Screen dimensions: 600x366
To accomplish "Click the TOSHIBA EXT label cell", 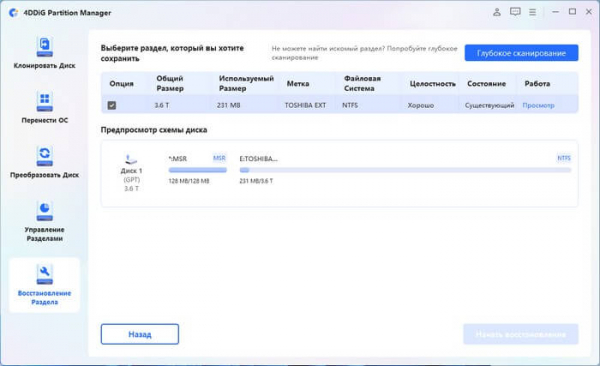I will click(x=305, y=105).
